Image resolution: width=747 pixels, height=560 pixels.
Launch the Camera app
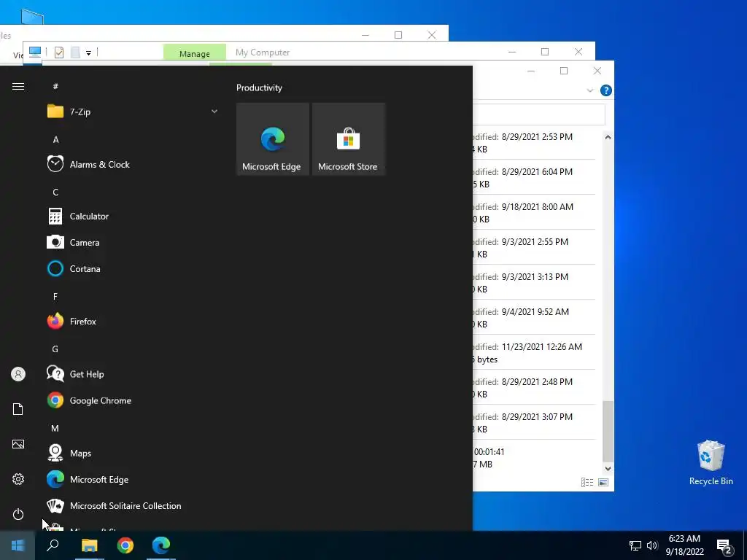[132, 242]
